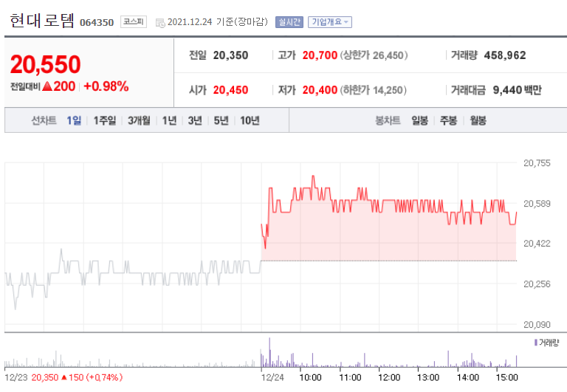Viewport: 567px width, 392px height.
Task: Open the 월봉 candle chart
Action: [478, 120]
